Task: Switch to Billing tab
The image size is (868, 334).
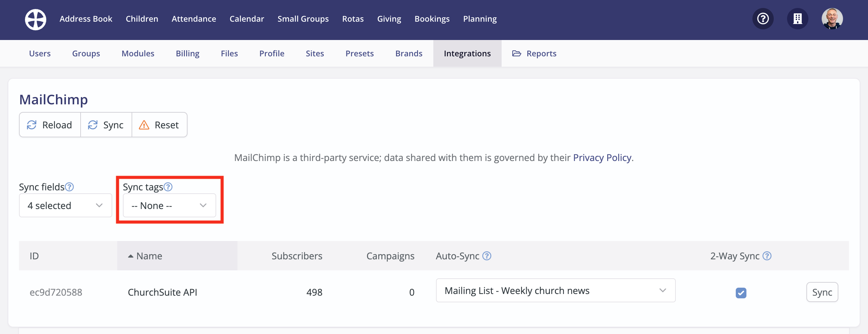Action: tap(187, 53)
